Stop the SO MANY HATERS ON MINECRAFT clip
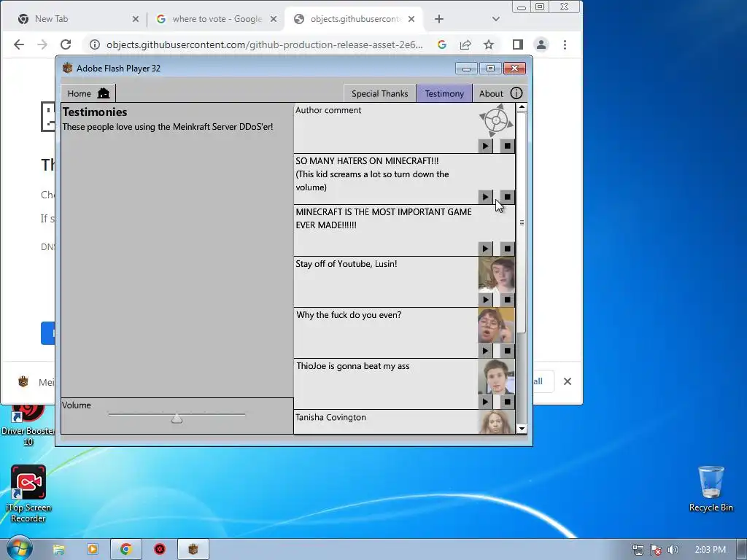 (507, 197)
